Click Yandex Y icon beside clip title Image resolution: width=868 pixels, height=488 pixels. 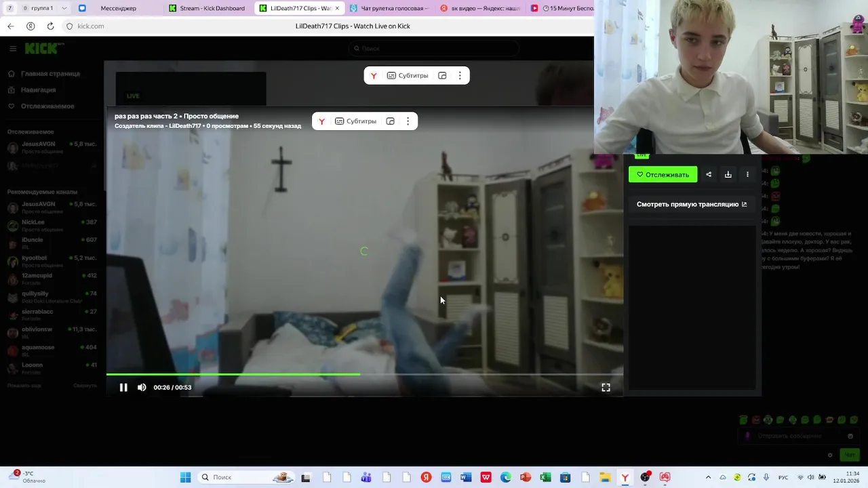pos(321,121)
